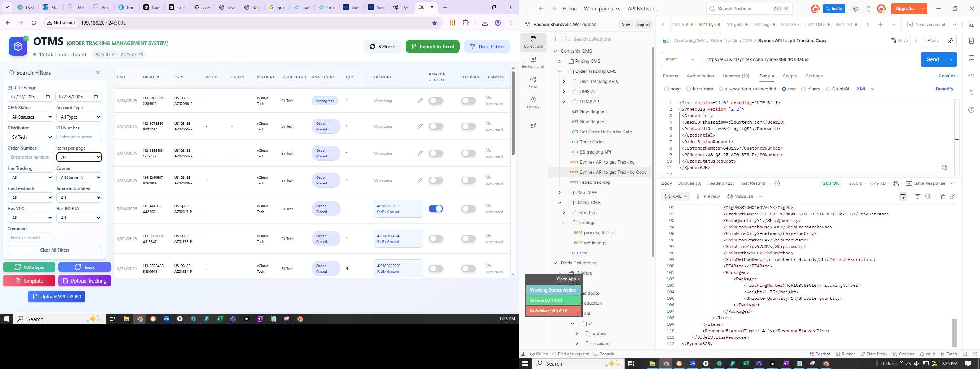Open Postman notifications bell
The height and width of the screenshot is (369, 980).
[x=868, y=9]
